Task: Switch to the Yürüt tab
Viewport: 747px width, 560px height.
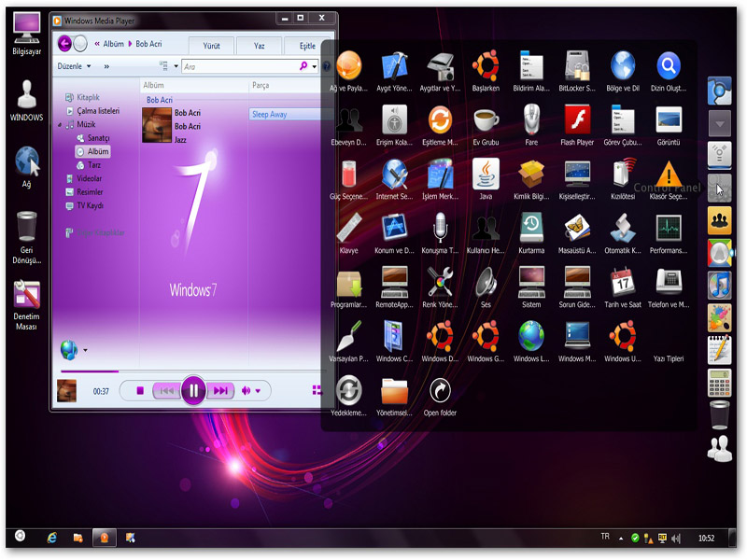Action: click(x=211, y=45)
